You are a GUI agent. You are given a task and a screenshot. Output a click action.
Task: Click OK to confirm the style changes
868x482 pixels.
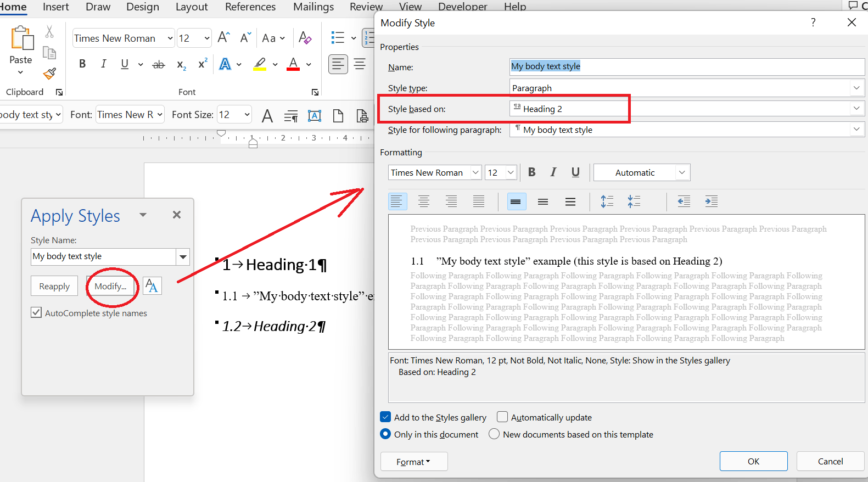pos(753,461)
